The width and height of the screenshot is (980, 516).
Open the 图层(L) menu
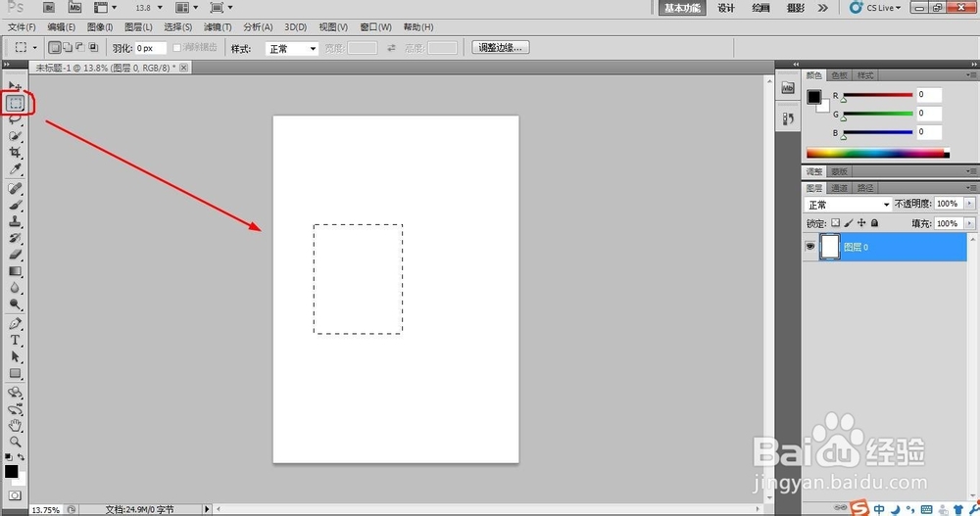138,27
